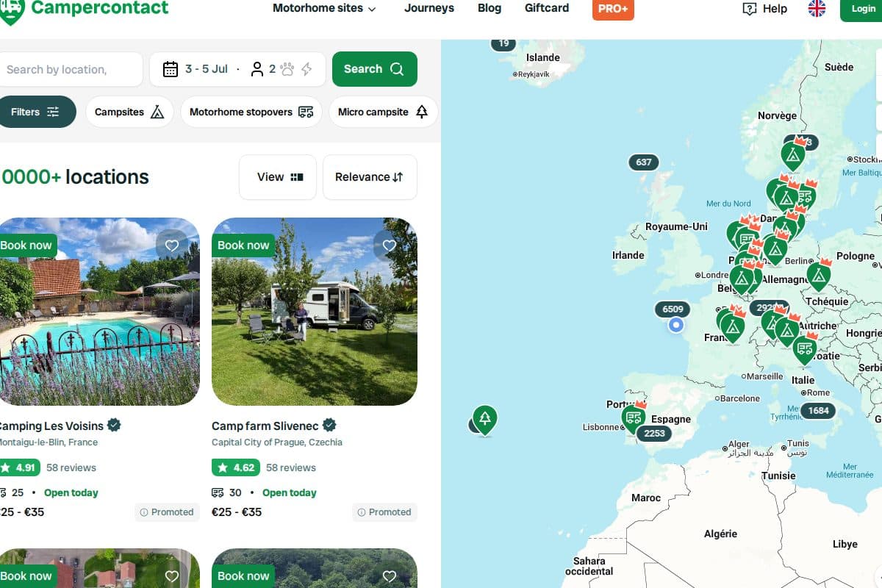
Task: Change language via UK flag icon
Action: click(x=817, y=9)
